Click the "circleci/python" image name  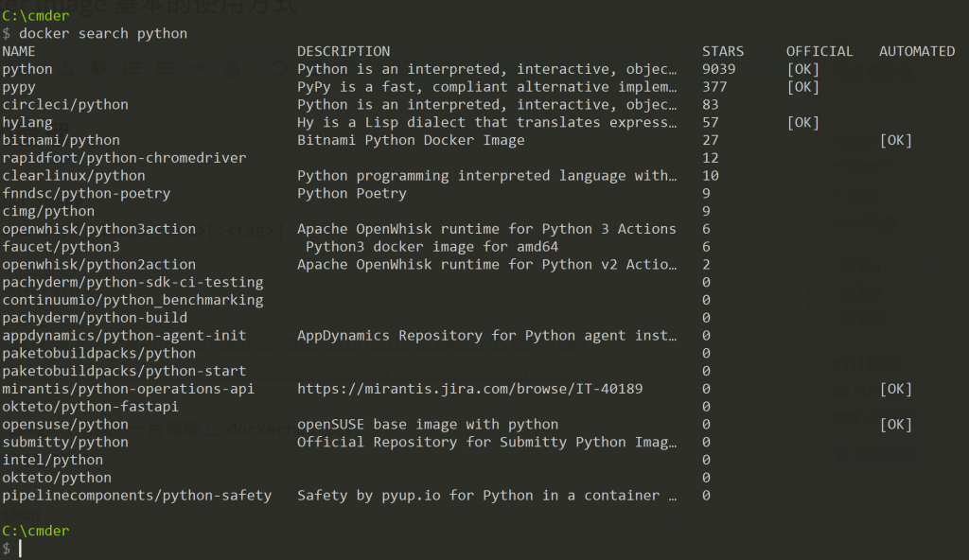point(65,104)
